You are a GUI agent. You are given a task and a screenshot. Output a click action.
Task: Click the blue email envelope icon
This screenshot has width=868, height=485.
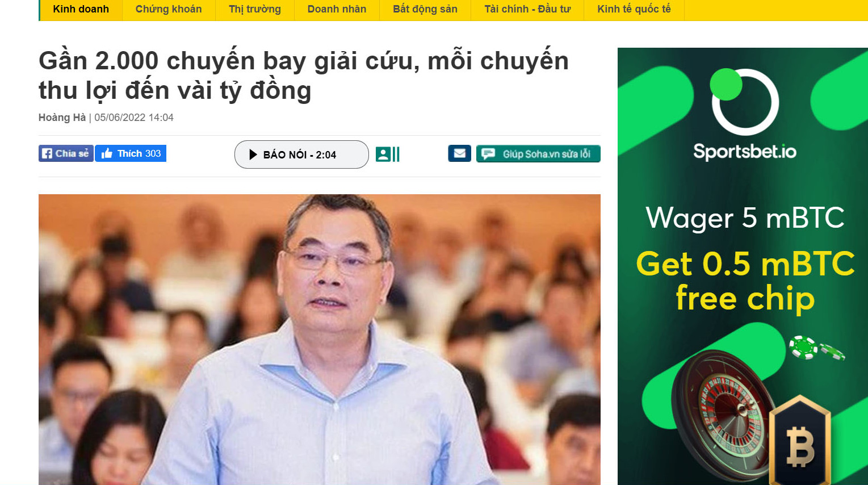pos(460,153)
